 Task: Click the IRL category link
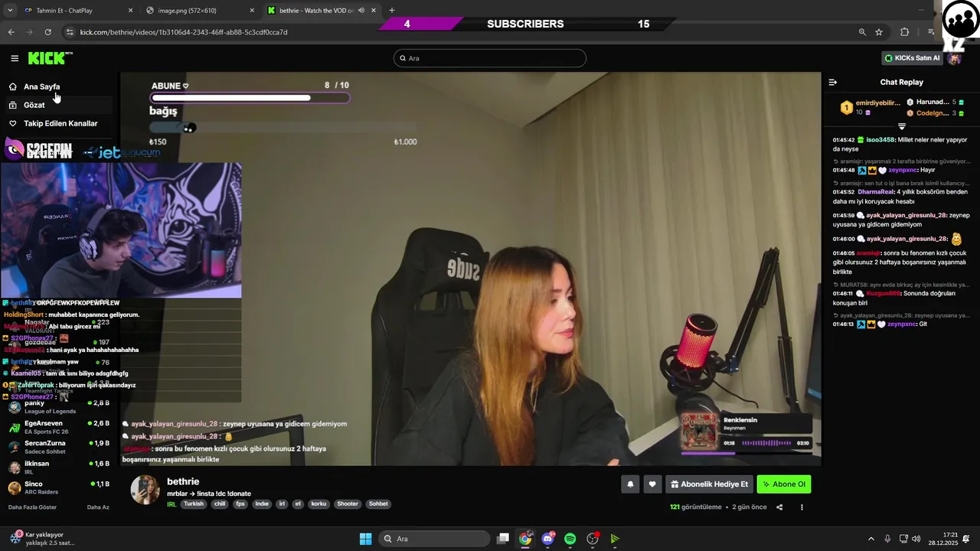[x=171, y=504]
